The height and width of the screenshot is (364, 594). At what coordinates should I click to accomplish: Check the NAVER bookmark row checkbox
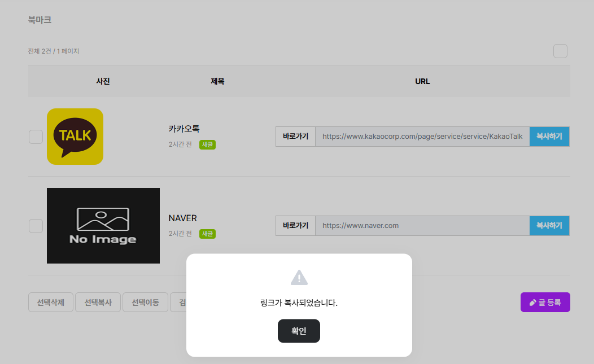(x=36, y=226)
